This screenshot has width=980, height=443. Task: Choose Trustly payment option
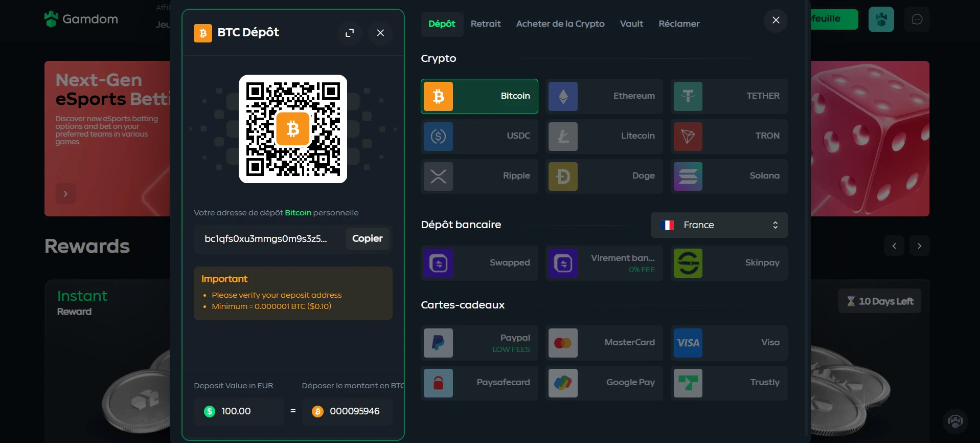(x=729, y=383)
